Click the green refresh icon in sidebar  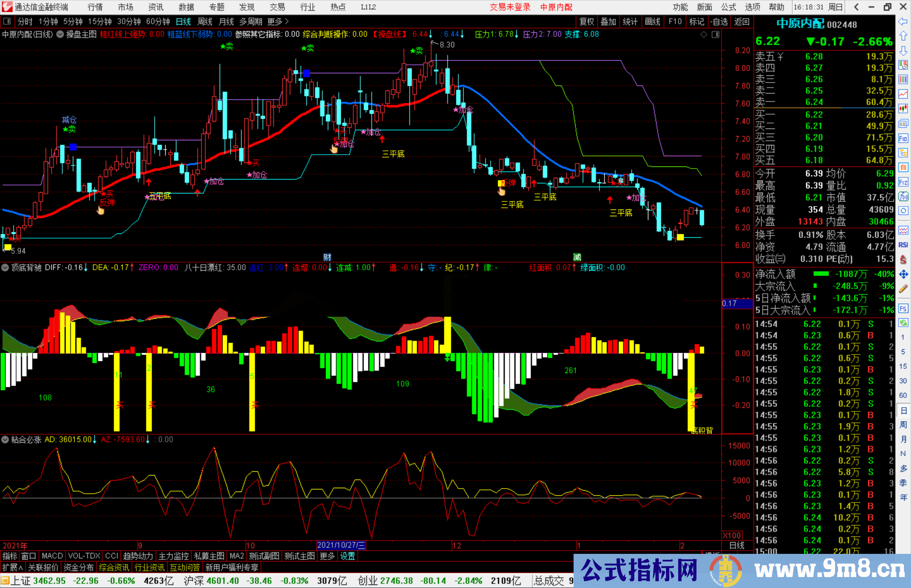point(903,323)
